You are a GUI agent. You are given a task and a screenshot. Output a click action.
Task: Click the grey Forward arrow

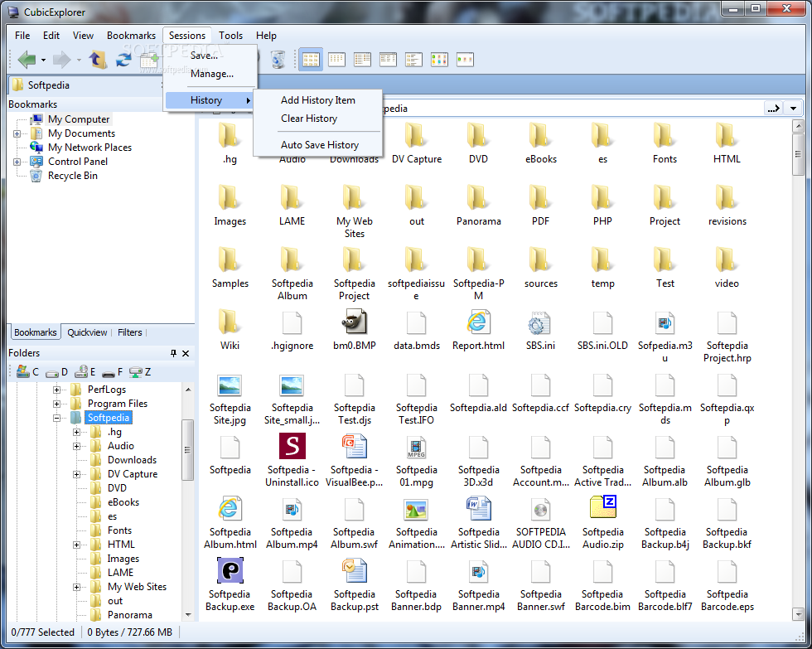coord(61,60)
